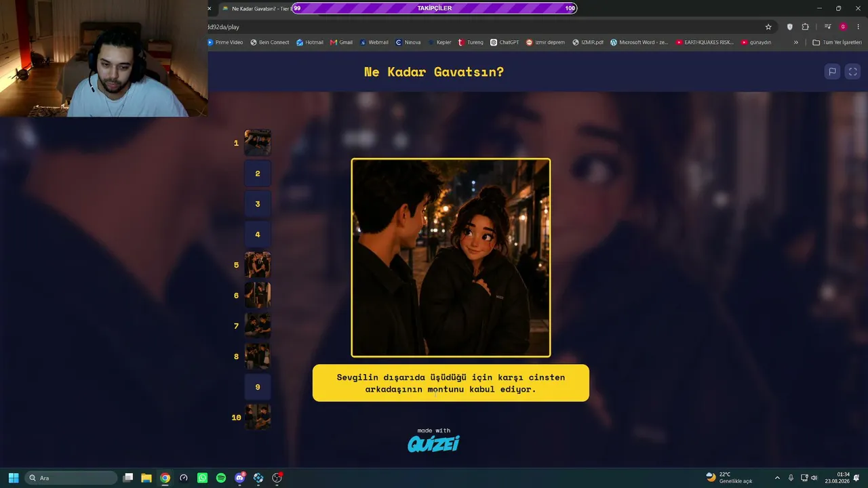Open the Hotmail bookmark
Screen dimensions: 868x488
[310, 42]
